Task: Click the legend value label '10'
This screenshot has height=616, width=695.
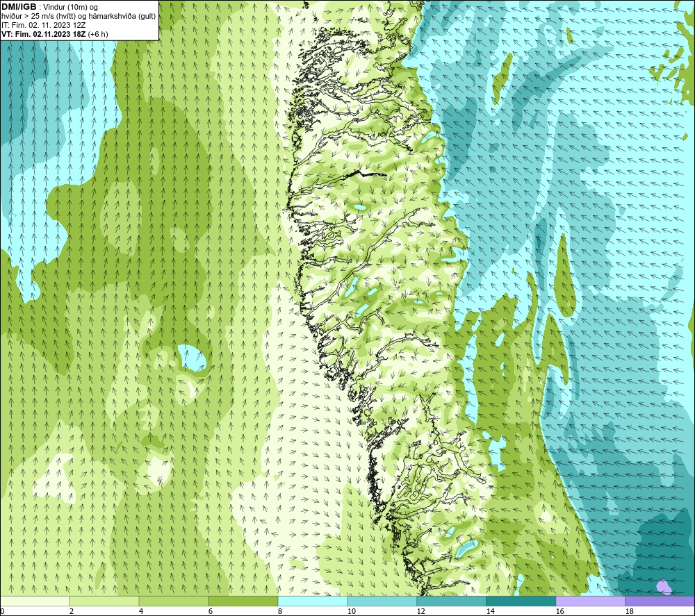Action: tap(352, 612)
